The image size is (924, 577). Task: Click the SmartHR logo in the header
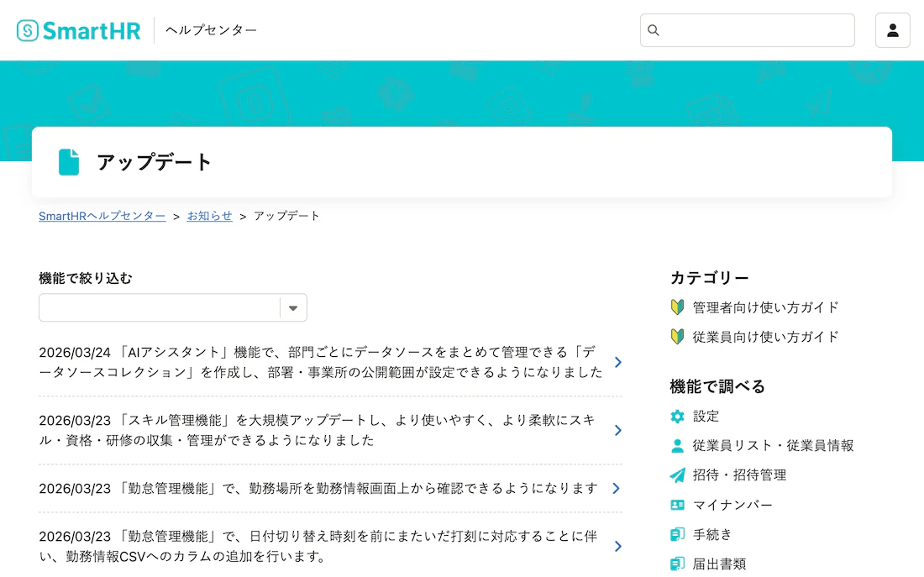[78, 29]
